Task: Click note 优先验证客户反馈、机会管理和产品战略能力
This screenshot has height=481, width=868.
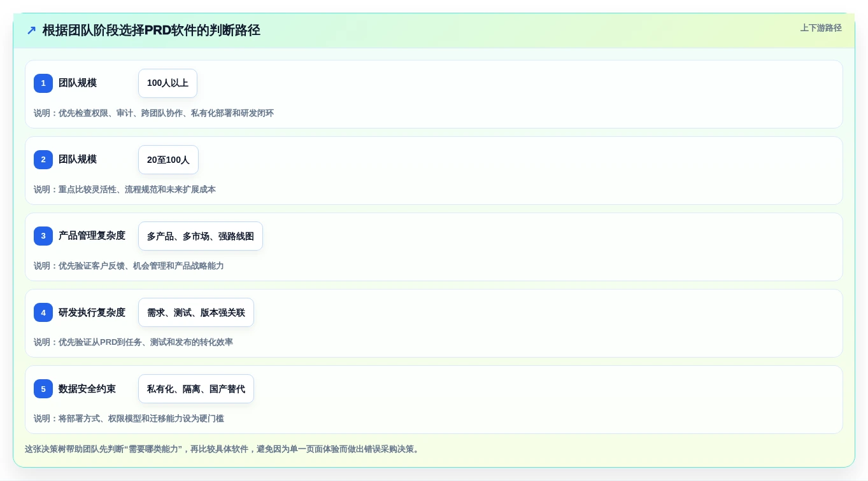Action: [x=129, y=266]
